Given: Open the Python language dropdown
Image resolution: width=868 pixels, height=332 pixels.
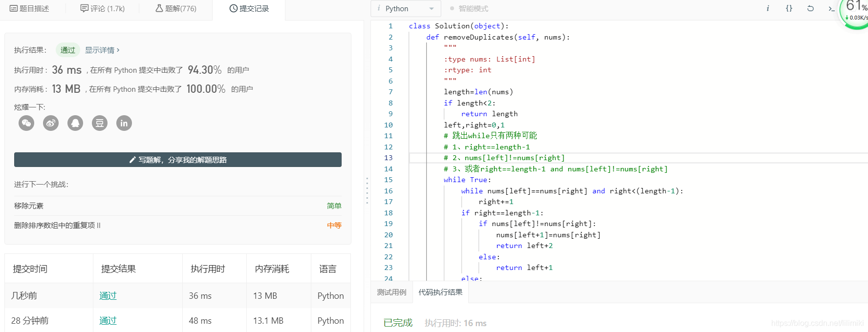Looking at the screenshot, I should coord(406,8).
